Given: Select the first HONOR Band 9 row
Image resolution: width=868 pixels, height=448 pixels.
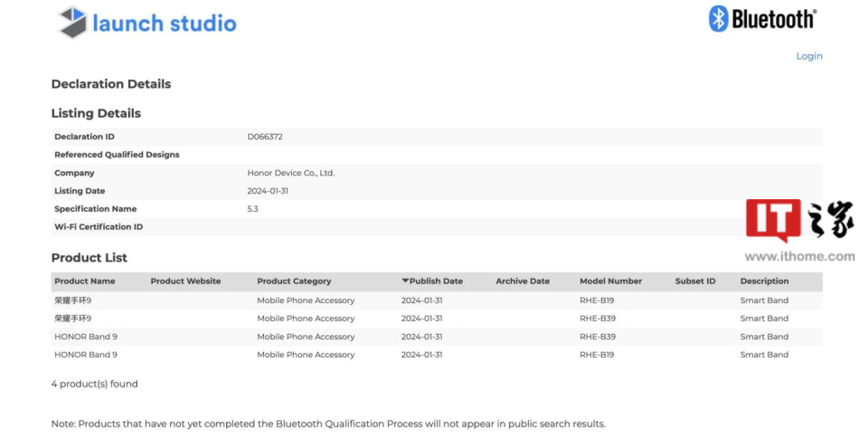Looking at the screenshot, I should (86, 337).
